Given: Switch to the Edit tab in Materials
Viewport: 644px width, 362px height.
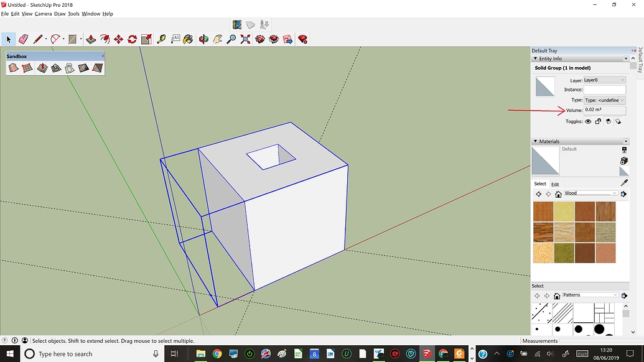Looking at the screenshot, I should 555,184.
